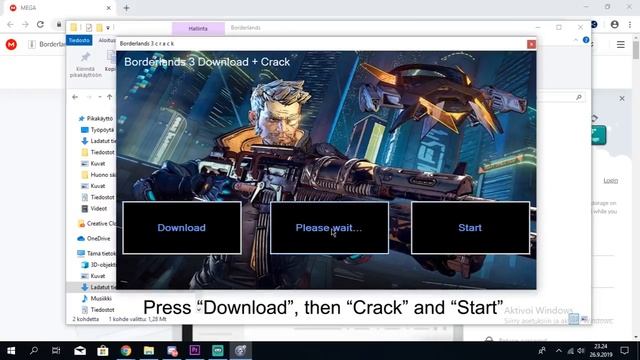Open Premiere Pro from taskbar

tap(195, 351)
